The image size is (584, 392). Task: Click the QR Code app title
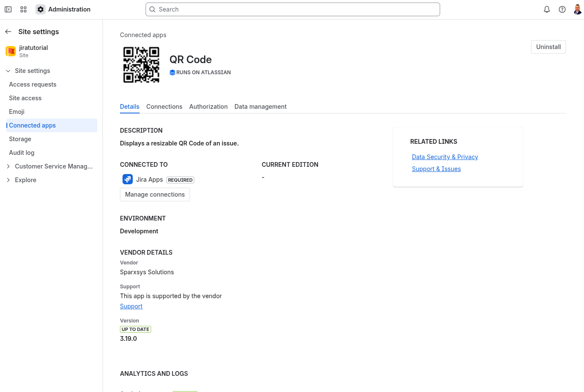coord(190,60)
